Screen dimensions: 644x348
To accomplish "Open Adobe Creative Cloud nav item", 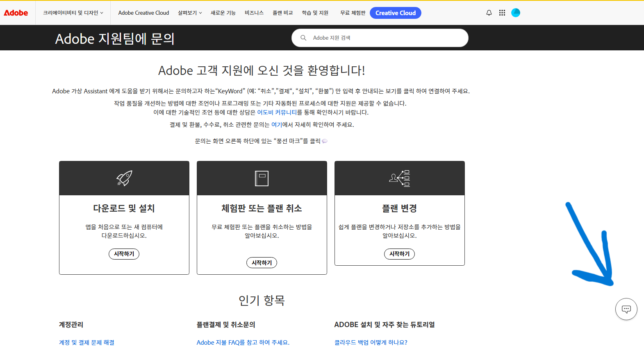I will 143,13.
